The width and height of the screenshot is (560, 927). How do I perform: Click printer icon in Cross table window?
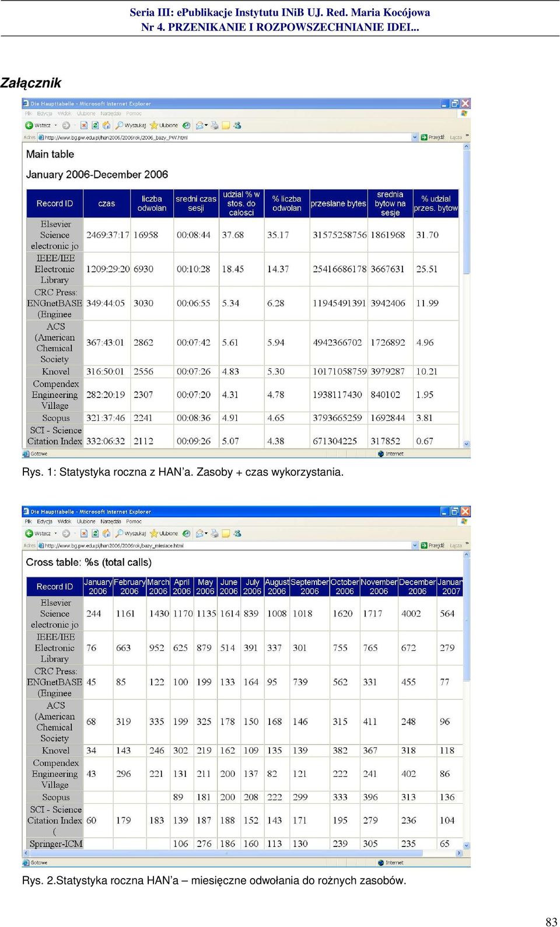pyautogui.click(x=215, y=534)
